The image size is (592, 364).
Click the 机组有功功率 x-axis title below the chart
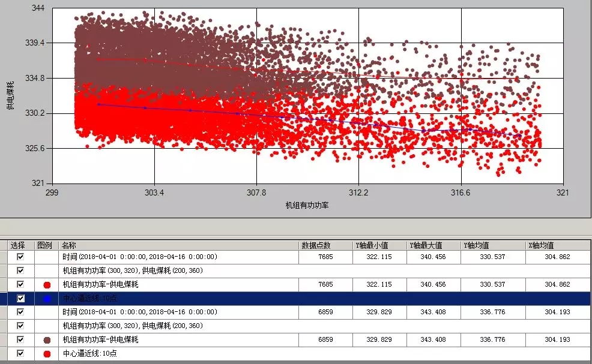point(307,205)
